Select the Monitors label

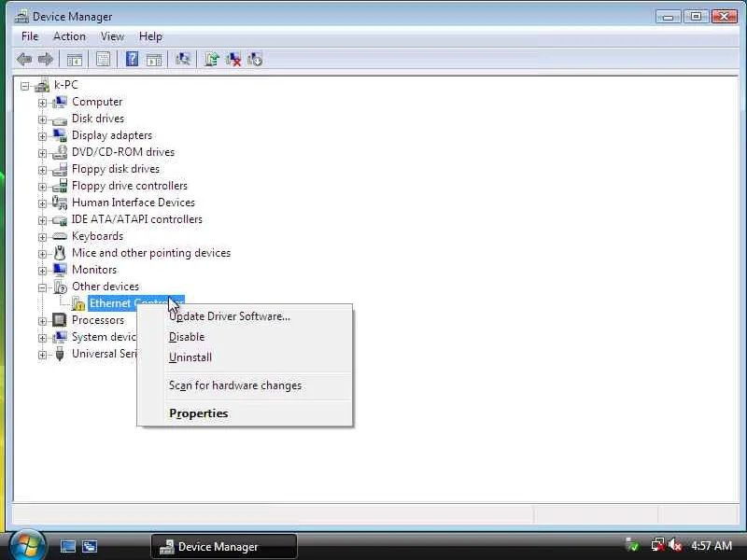click(x=94, y=270)
